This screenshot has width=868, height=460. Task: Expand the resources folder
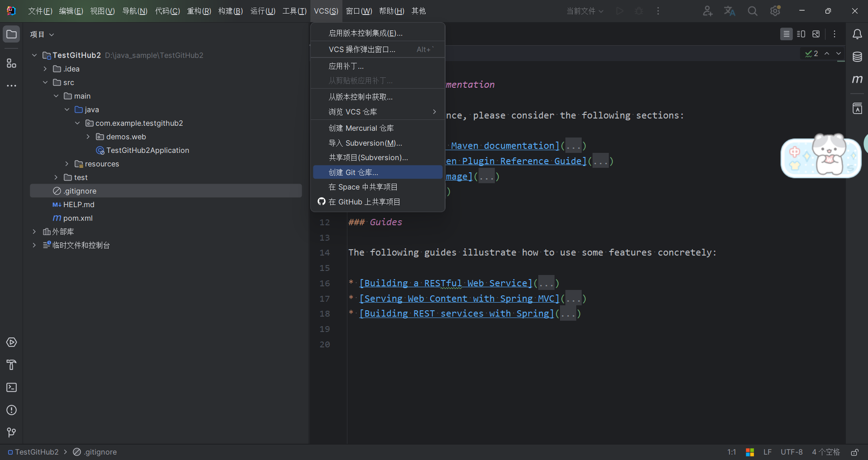point(67,164)
